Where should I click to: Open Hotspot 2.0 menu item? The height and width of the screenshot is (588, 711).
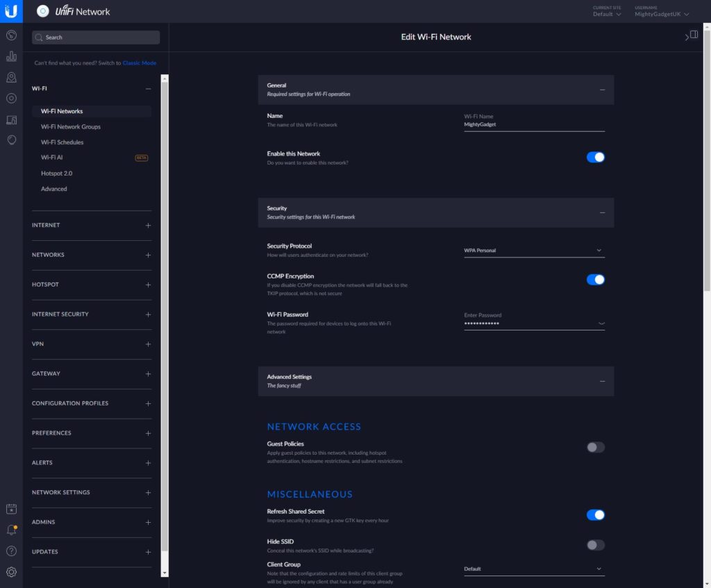[x=57, y=174]
